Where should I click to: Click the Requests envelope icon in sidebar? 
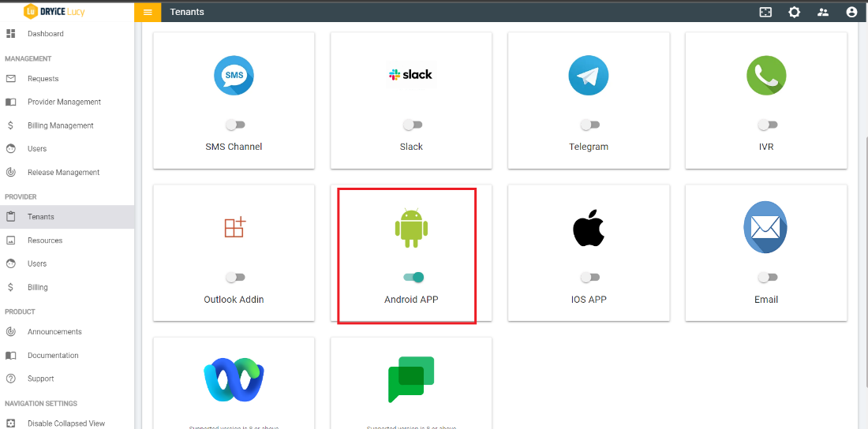[x=10, y=79]
